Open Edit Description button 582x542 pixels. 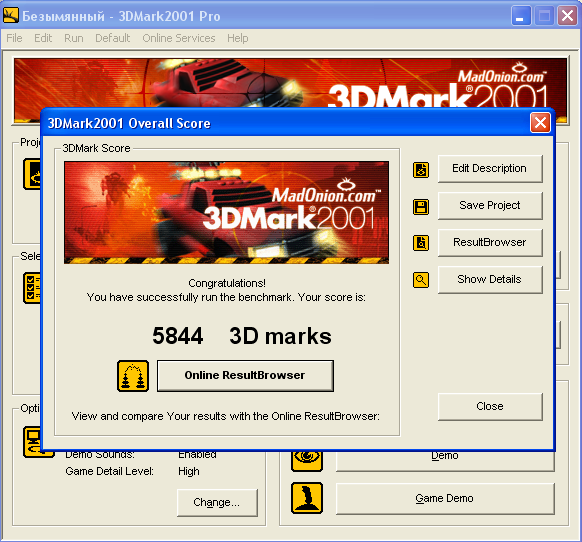[x=490, y=169]
